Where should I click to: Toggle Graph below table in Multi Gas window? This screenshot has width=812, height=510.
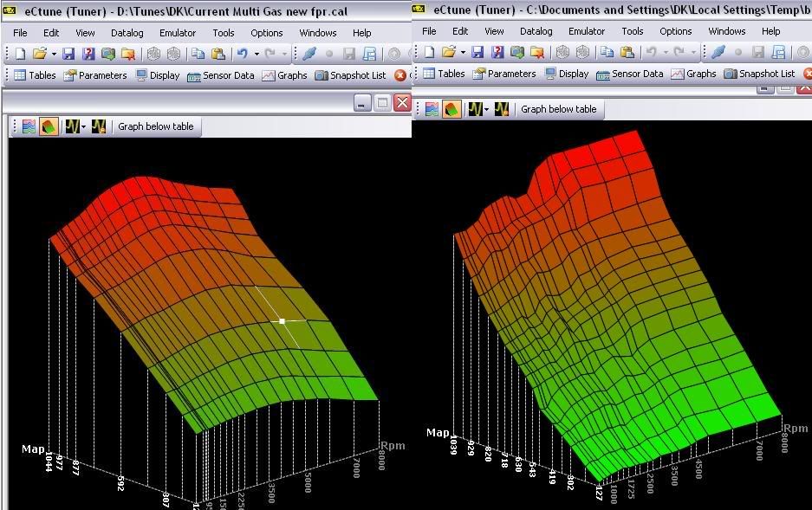tap(155, 126)
